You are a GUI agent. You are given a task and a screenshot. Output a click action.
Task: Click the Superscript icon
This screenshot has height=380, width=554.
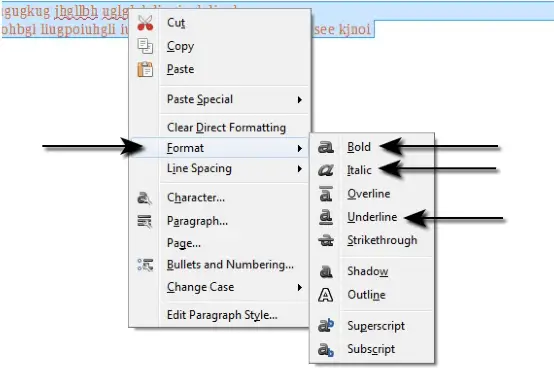pos(326,325)
